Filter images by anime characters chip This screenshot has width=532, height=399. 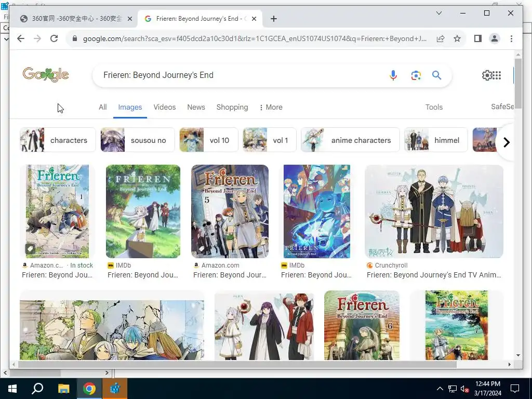(x=350, y=140)
